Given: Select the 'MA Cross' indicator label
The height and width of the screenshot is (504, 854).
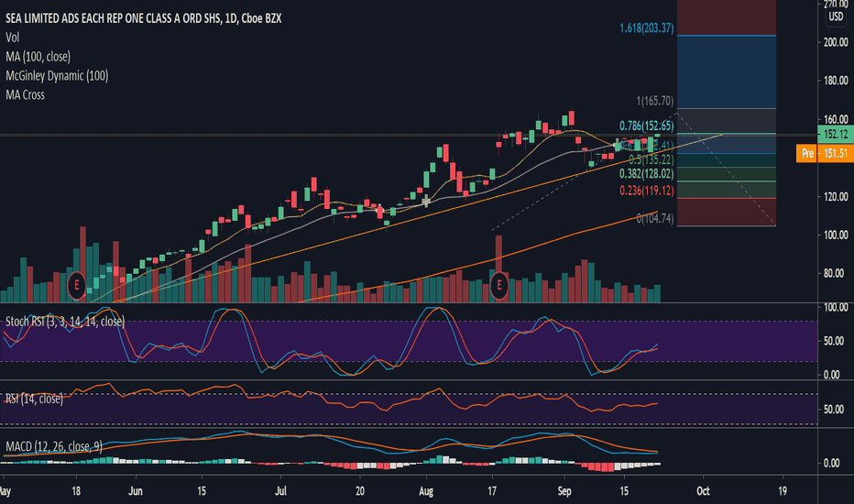Looking at the screenshot, I should pyautogui.click(x=25, y=94).
